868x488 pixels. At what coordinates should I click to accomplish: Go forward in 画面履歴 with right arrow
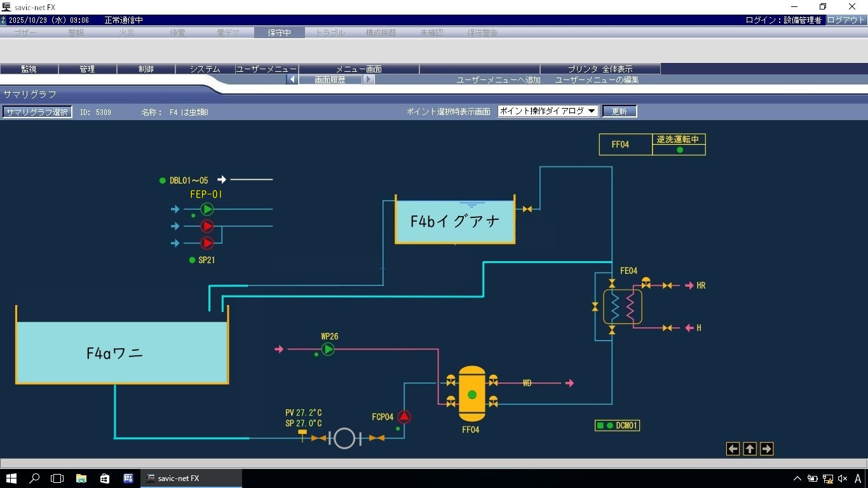[369, 79]
